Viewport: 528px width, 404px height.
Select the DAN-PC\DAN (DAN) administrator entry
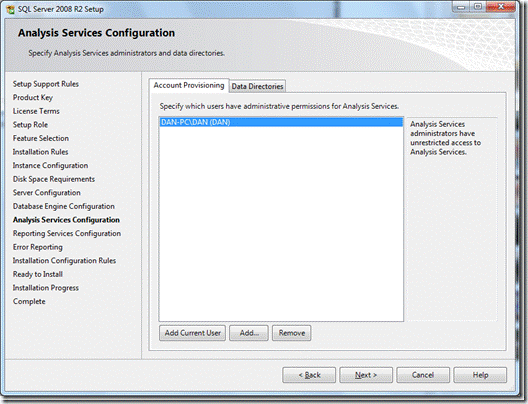point(281,122)
